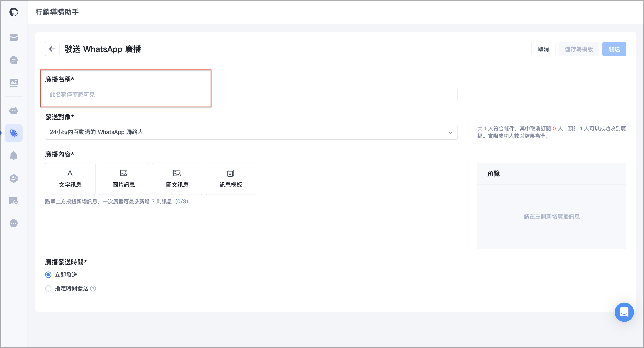Click the 發送 WhatsApp 廣播 page heading
Image resolution: width=644 pixels, height=348 pixels.
[103, 49]
